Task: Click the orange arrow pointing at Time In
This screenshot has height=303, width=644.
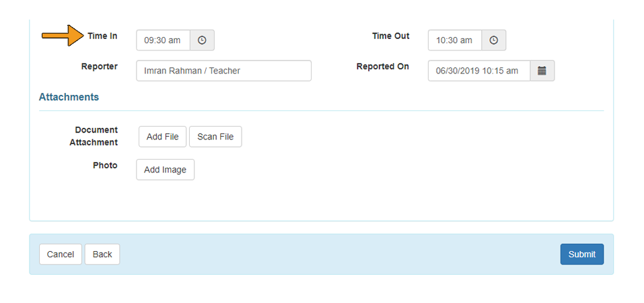Action: [x=65, y=36]
